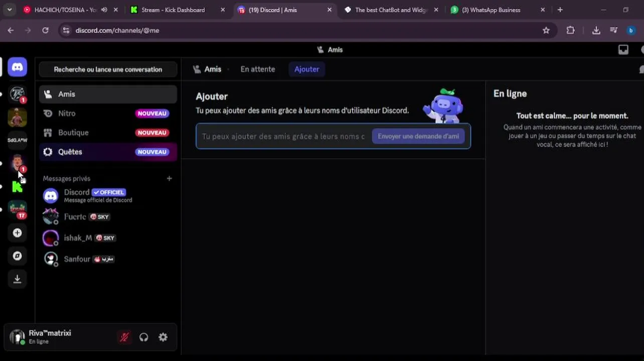Open direct message with Sanfour
Image resolution: width=644 pixels, height=361 pixels.
click(x=108, y=259)
